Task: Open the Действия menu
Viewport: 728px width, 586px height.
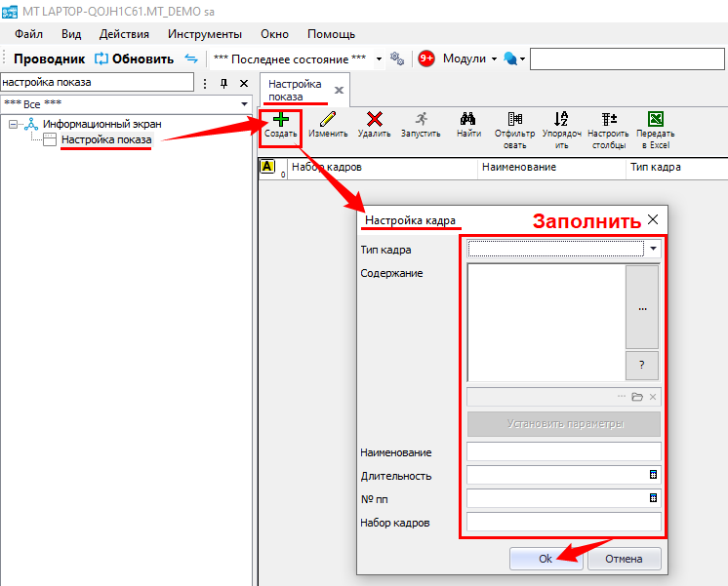Action: pos(124,34)
